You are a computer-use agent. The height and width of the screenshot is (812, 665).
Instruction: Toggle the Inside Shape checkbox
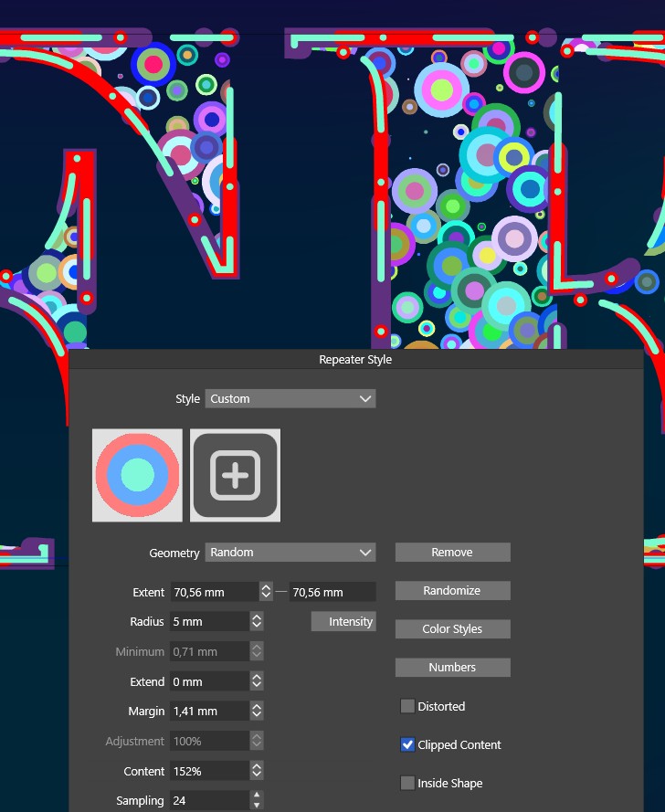point(408,784)
